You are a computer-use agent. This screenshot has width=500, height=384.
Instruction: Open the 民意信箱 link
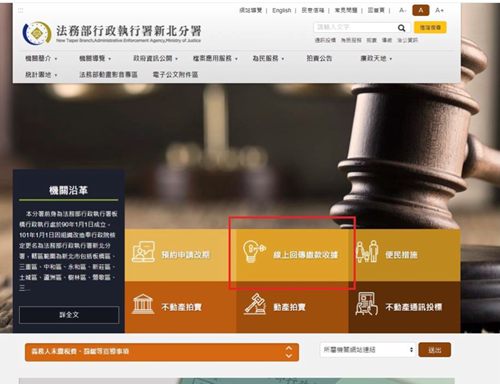tap(313, 10)
